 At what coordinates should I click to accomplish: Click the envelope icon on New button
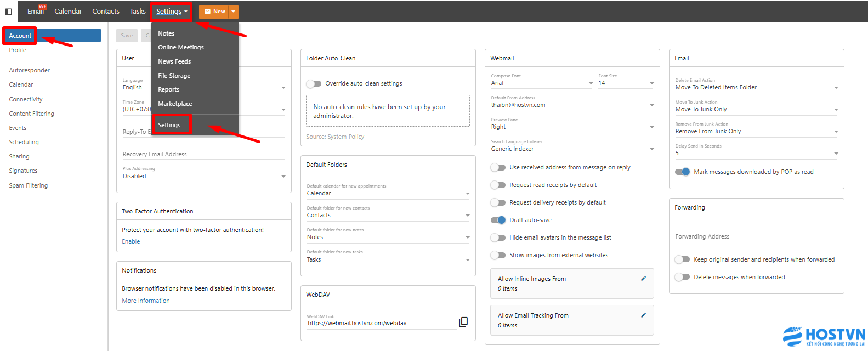coord(208,12)
